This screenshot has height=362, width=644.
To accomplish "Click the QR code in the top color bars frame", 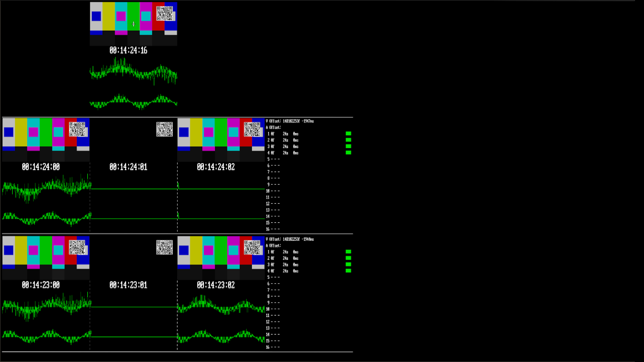I will pyautogui.click(x=164, y=13).
